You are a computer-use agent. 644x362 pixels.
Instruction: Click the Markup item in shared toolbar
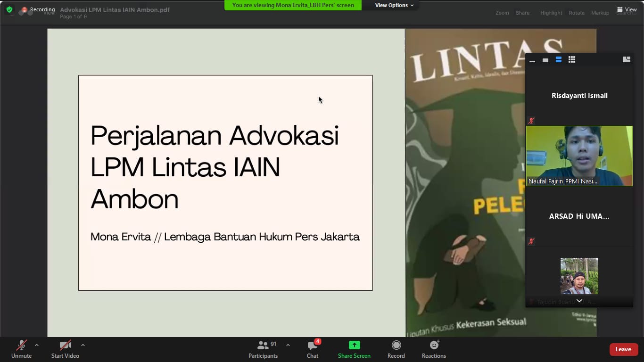click(x=600, y=13)
